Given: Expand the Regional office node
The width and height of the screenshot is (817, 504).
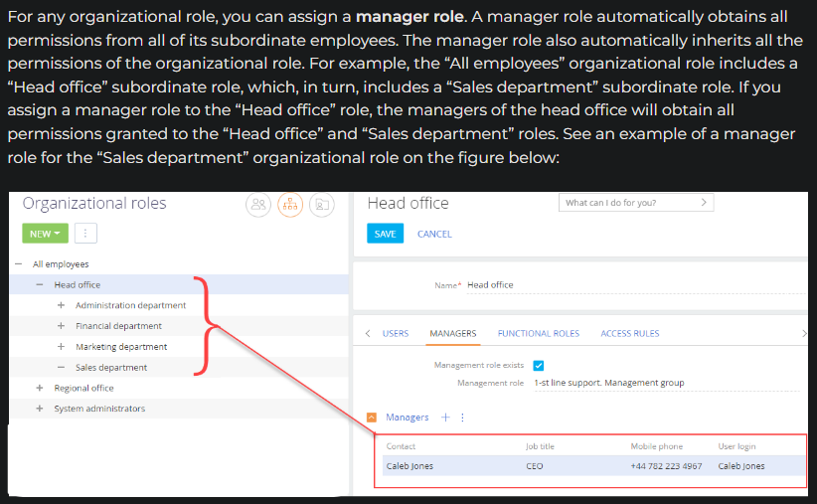Looking at the screenshot, I should [40, 388].
